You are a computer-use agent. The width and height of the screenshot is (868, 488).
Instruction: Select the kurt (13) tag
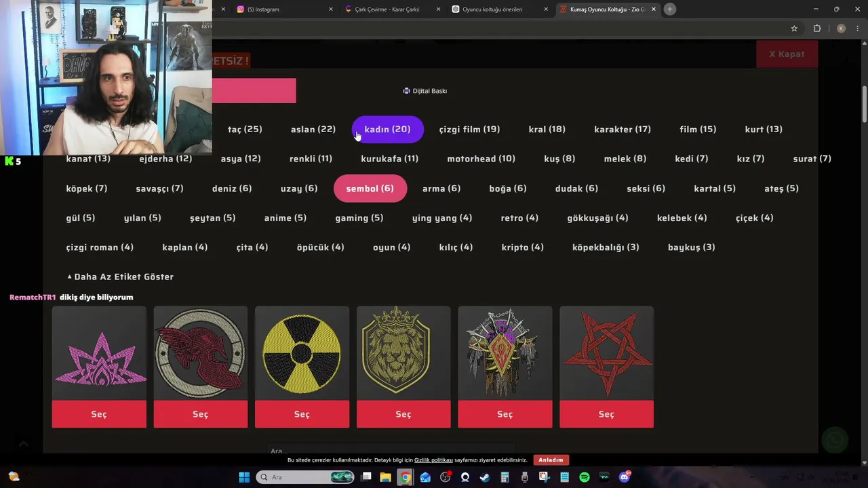click(x=764, y=129)
